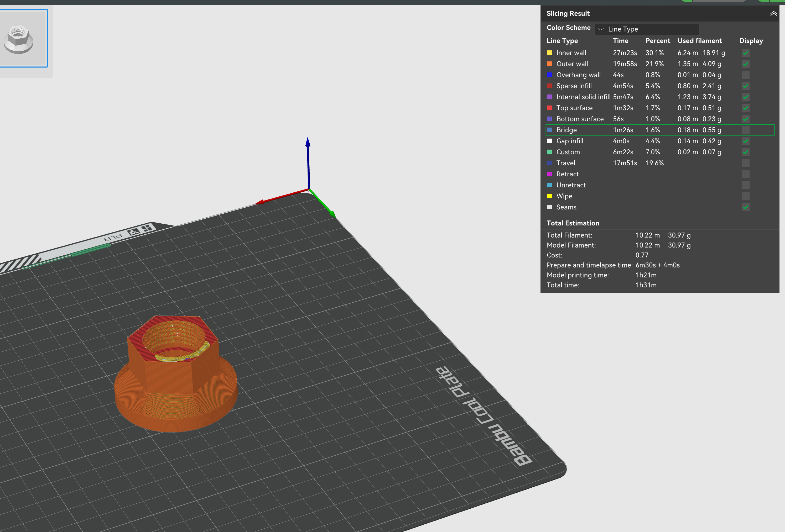Click the Travel line type icon

pyautogui.click(x=550, y=163)
